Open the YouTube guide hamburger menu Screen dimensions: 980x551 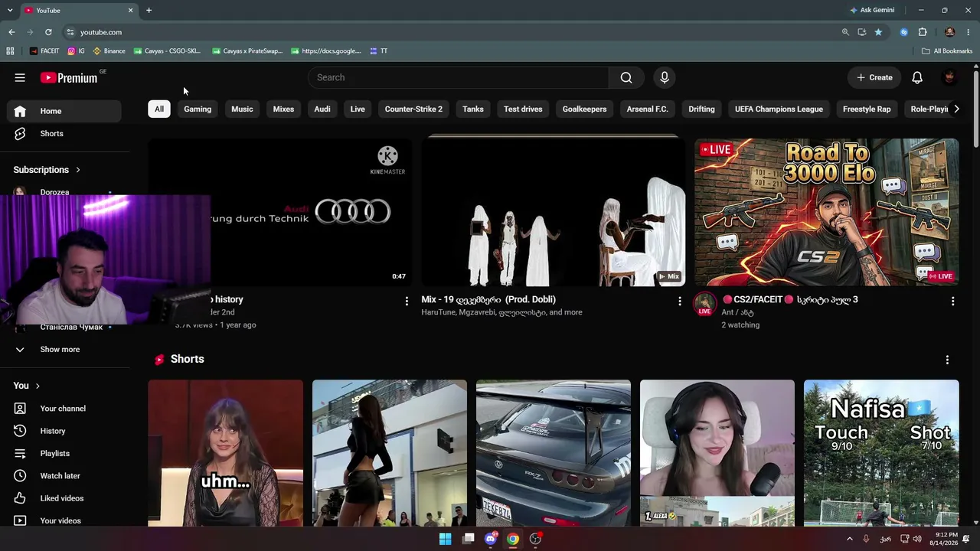[x=20, y=77]
